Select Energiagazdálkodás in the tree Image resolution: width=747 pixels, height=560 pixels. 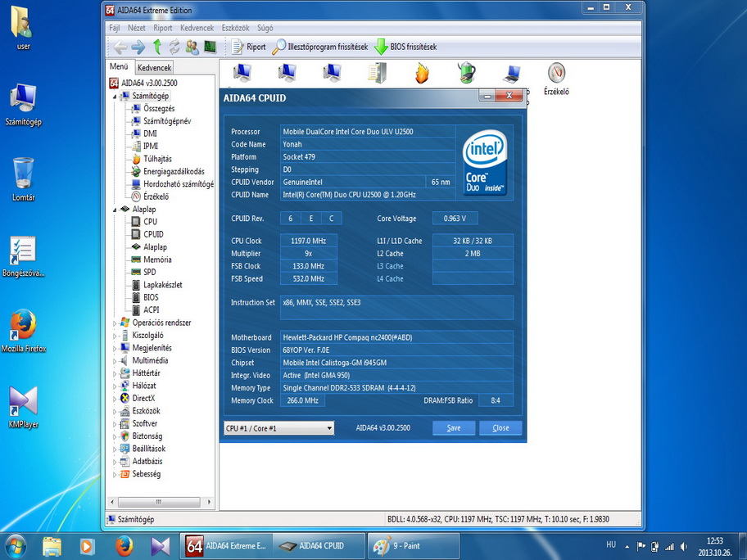[174, 171]
